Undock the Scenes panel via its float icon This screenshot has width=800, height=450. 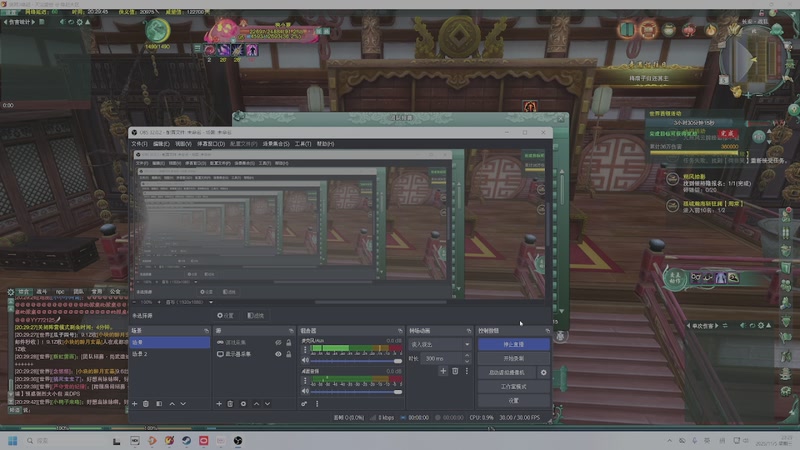click(x=206, y=331)
